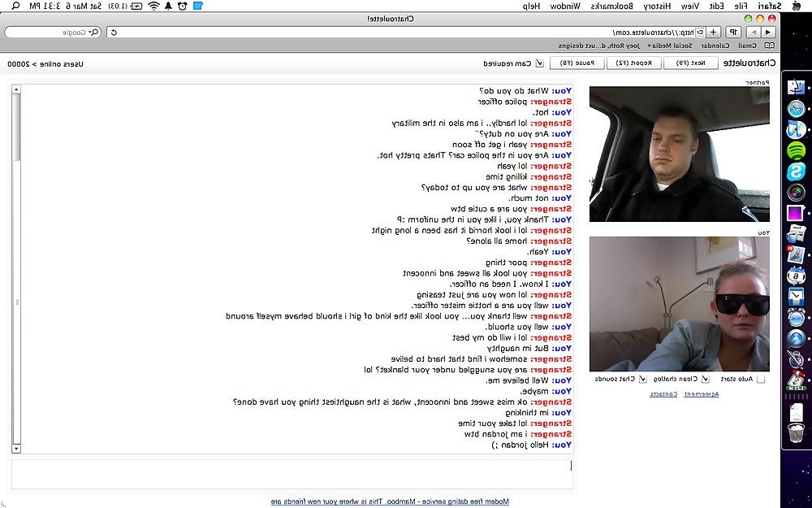Click the forward navigation arrow

(x=754, y=33)
